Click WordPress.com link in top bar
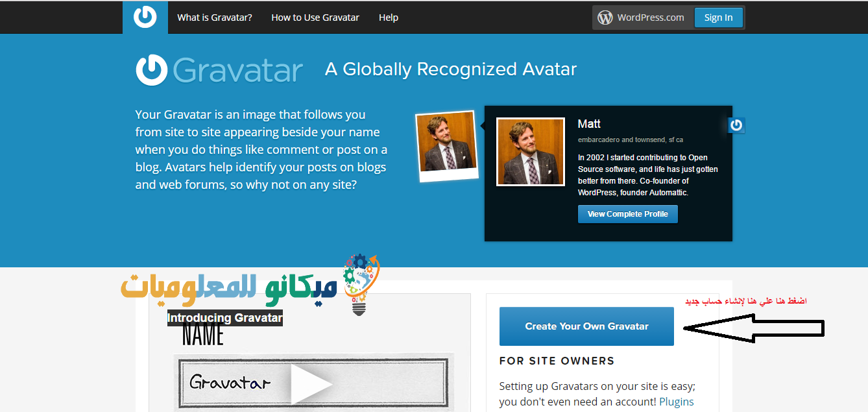 pyautogui.click(x=651, y=18)
